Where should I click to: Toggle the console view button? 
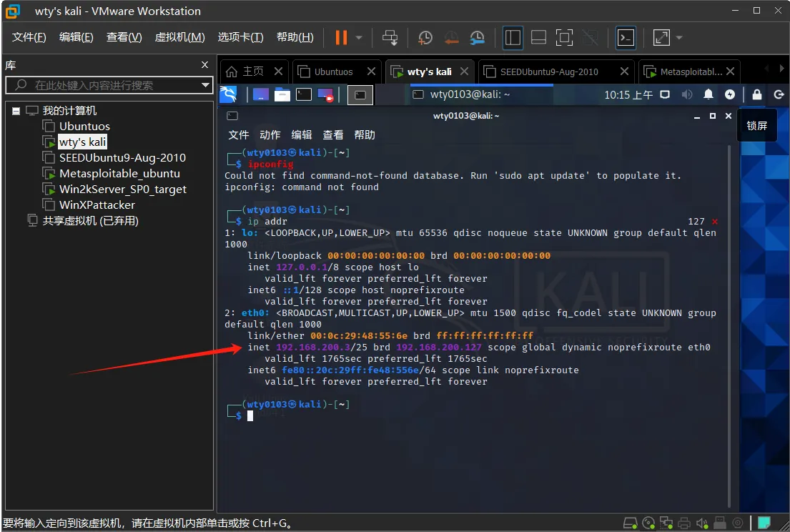tap(626, 37)
